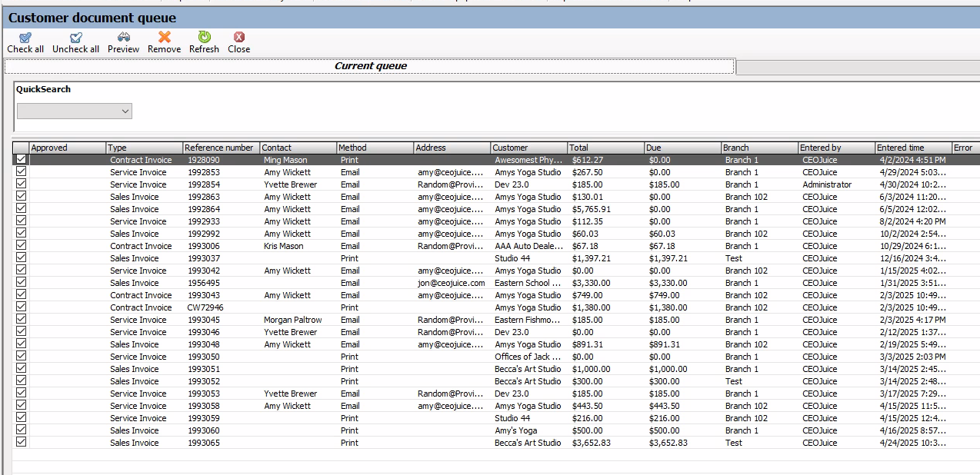Click the Eastern Fishmo... customer cell
Viewport: 980px width, 475px height.
click(x=529, y=320)
